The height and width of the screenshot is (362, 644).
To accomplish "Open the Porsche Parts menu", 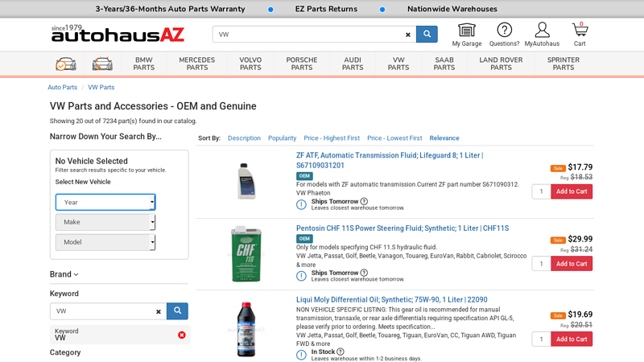I will 302,64.
